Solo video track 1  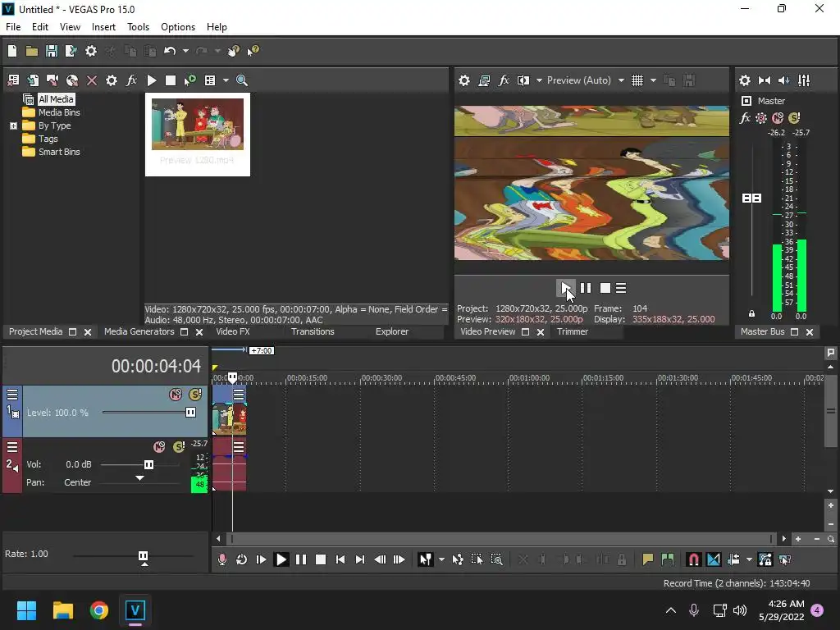coord(195,395)
